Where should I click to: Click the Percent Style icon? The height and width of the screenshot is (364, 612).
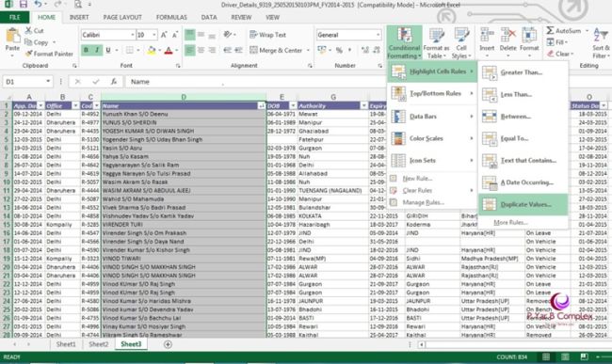tap(339, 50)
